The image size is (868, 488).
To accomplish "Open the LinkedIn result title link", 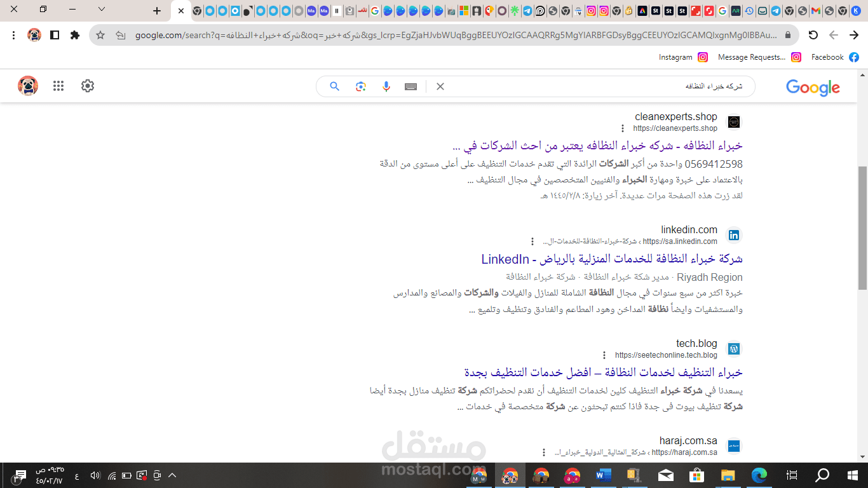I will (x=612, y=259).
